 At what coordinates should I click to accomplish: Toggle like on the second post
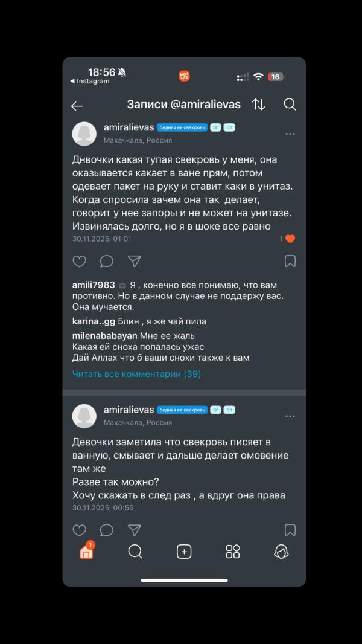click(x=79, y=530)
